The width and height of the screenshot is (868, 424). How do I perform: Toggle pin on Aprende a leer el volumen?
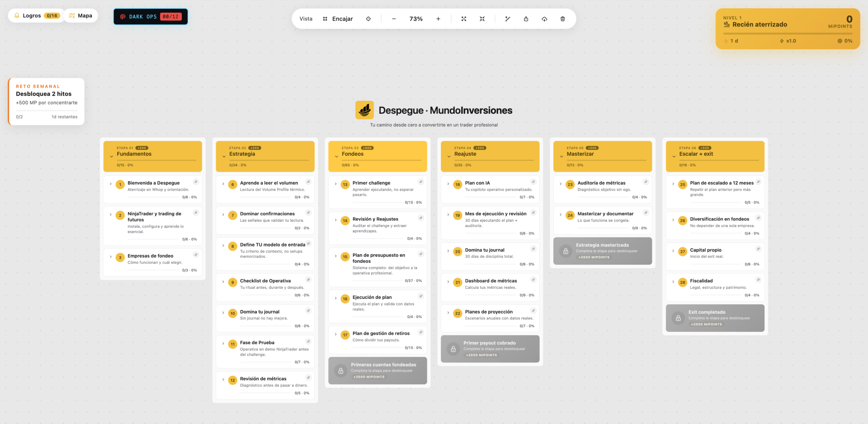[308, 182]
